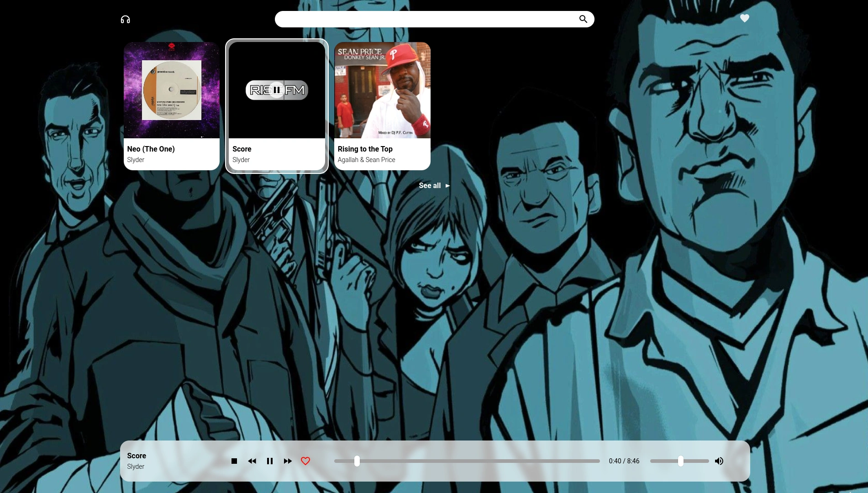Click the Rising to the Top title
This screenshot has height=493, width=868.
click(x=365, y=149)
